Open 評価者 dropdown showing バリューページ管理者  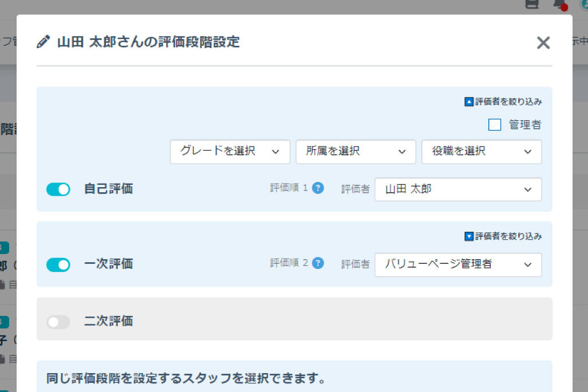[458, 264]
